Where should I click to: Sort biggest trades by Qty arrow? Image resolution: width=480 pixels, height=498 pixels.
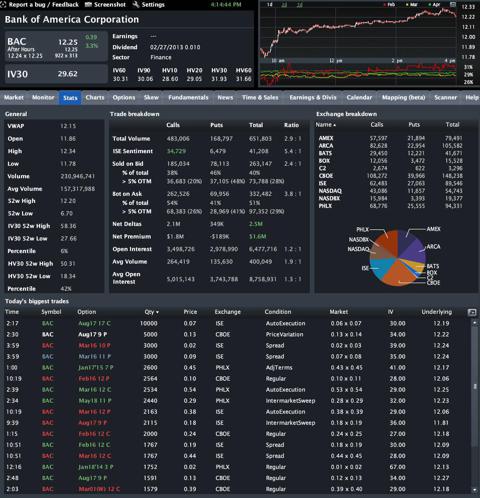[x=157, y=312]
